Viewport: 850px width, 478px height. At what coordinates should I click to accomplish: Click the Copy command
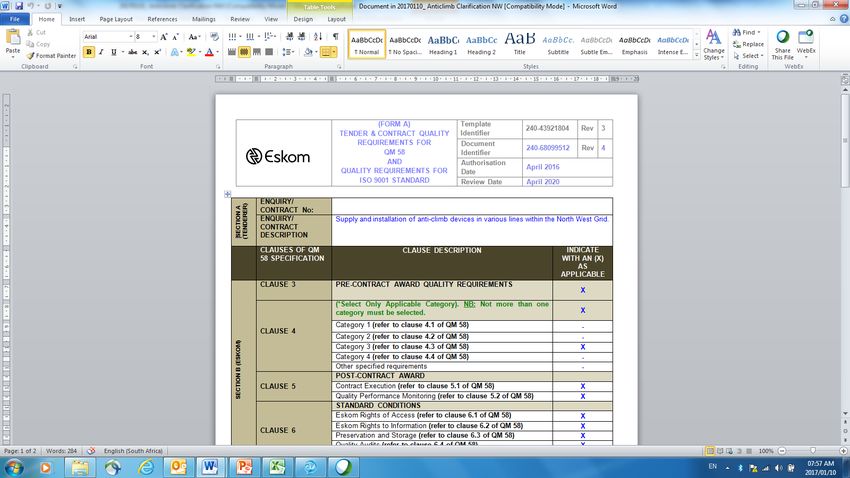pos(38,44)
